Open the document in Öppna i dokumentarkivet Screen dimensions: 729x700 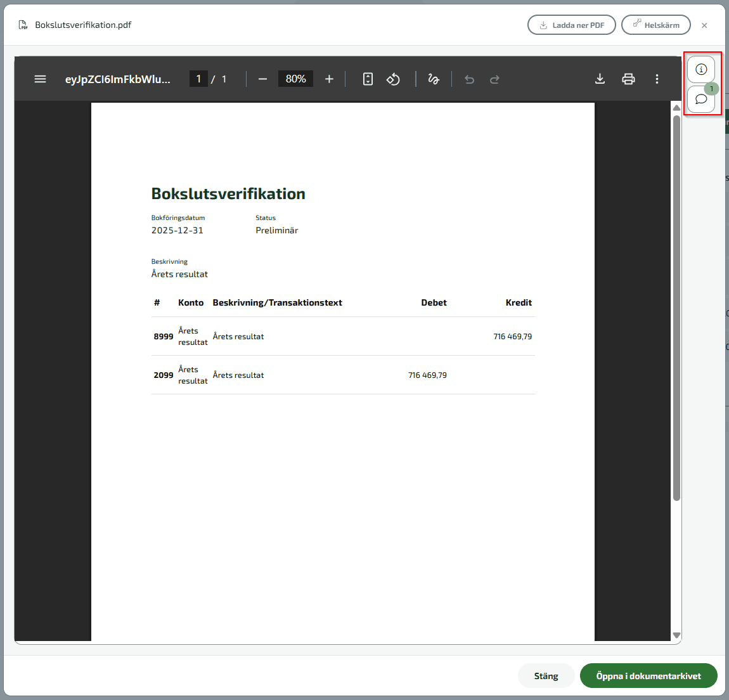[x=648, y=675]
